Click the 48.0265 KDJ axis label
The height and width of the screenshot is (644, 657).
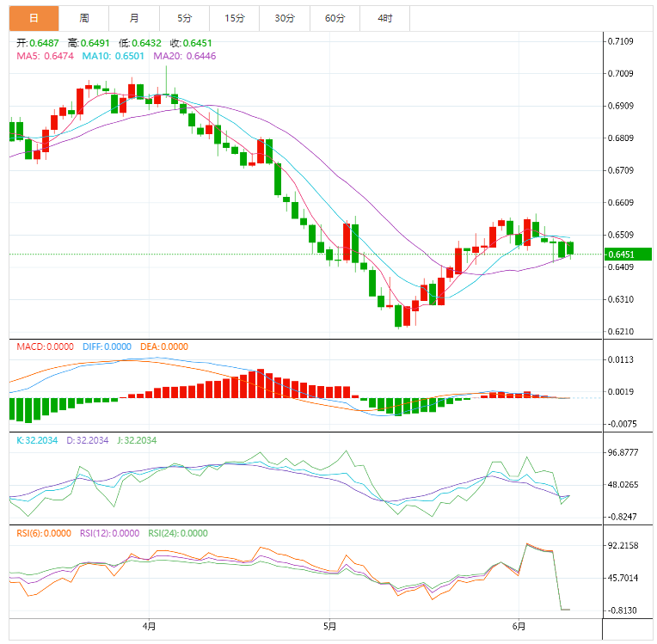(x=623, y=485)
